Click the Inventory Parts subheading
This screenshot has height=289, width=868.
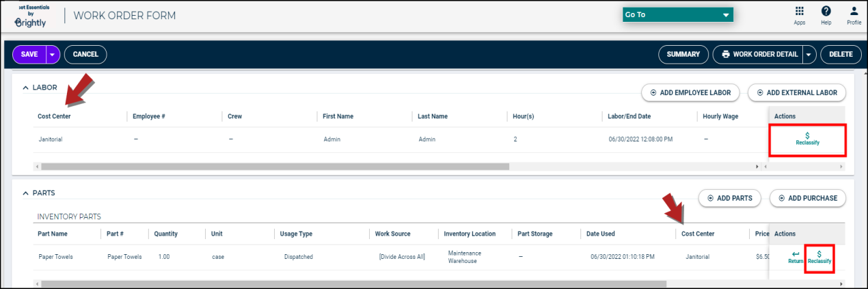pyautogui.click(x=69, y=217)
